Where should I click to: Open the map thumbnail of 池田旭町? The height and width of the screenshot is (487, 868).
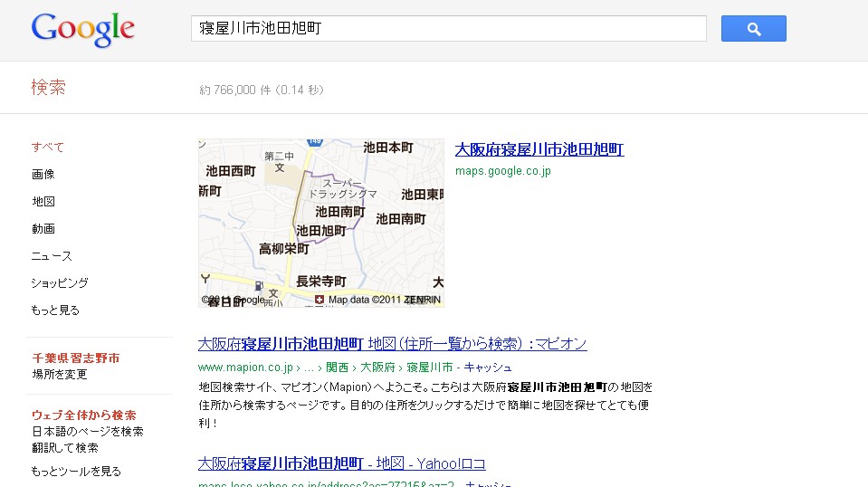coord(321,223)
